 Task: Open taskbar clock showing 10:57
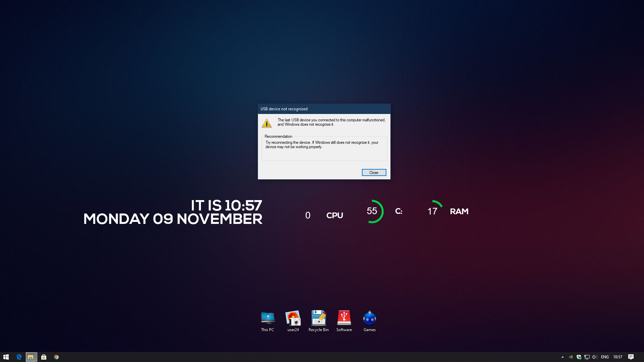coord(618,357)
